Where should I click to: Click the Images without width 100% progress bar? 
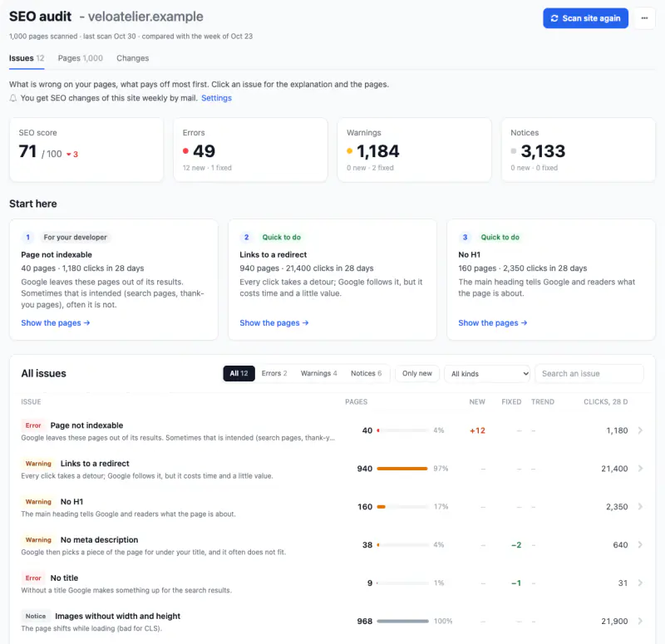402,621
